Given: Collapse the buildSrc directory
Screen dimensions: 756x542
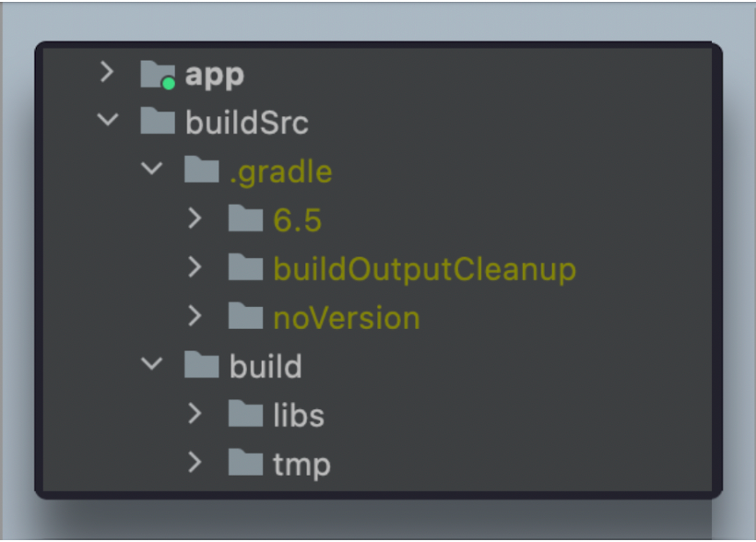Looking at the screenshot, I should point(108,119).
